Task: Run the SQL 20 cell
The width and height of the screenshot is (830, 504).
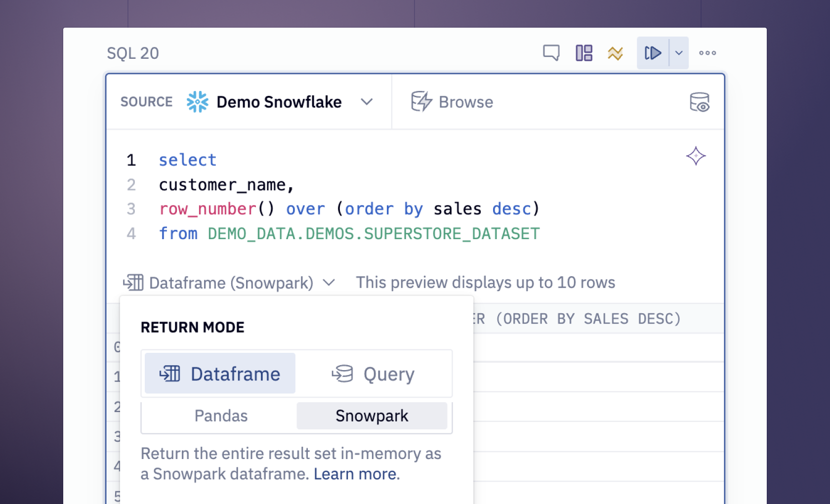Action: point(653,53)
